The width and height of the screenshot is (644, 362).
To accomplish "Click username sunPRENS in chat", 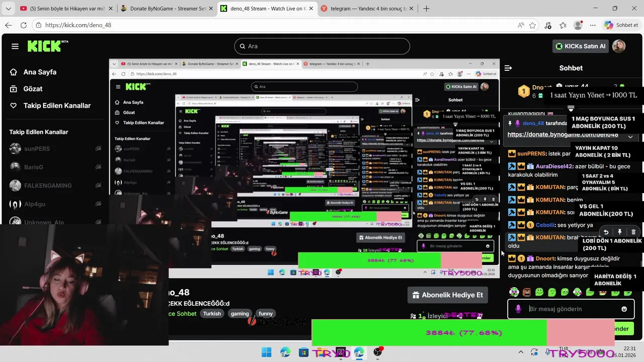I will (x=531, y=154).
